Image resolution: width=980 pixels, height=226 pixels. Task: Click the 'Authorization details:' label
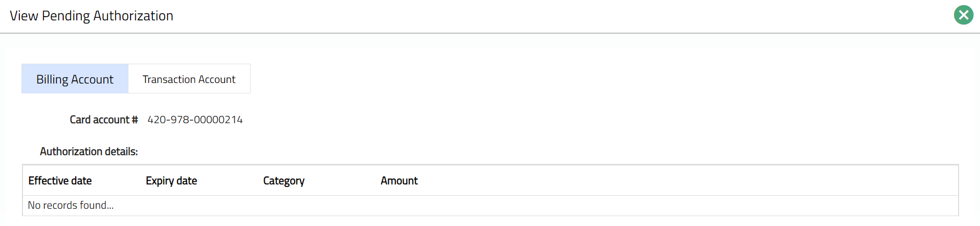tap(89, 151)
